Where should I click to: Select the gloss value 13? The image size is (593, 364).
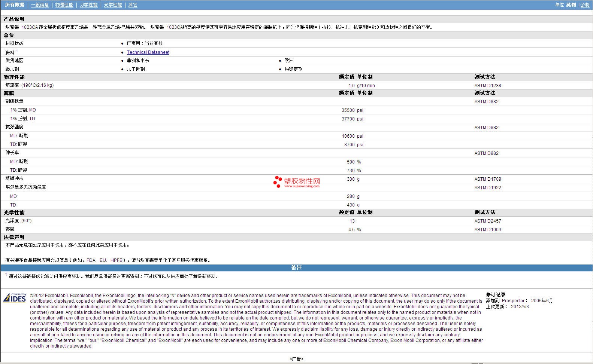352,221
